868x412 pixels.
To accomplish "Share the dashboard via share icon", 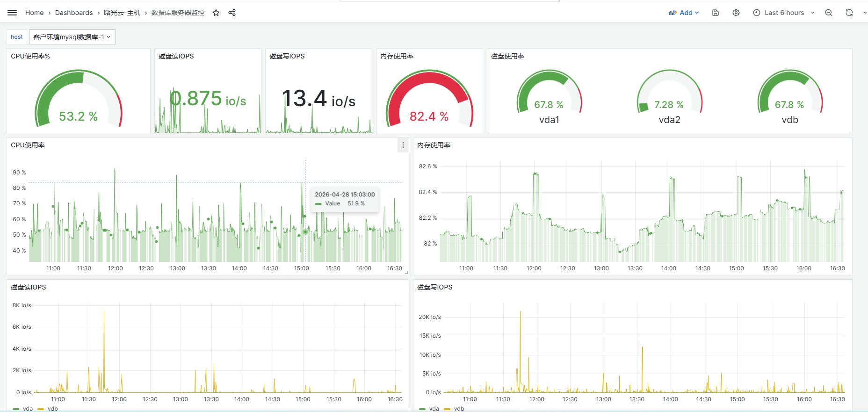I will [x=232, y=13].
